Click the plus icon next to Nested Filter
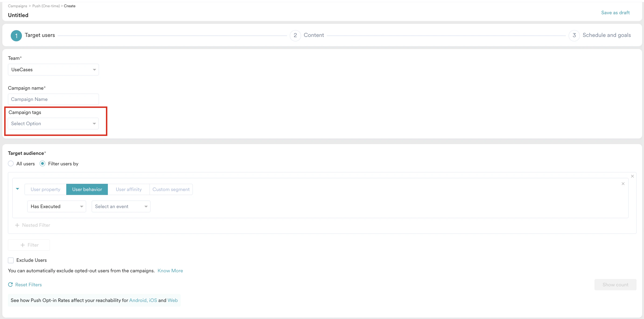This screenshot has width=644, height=319. [17, 225]
